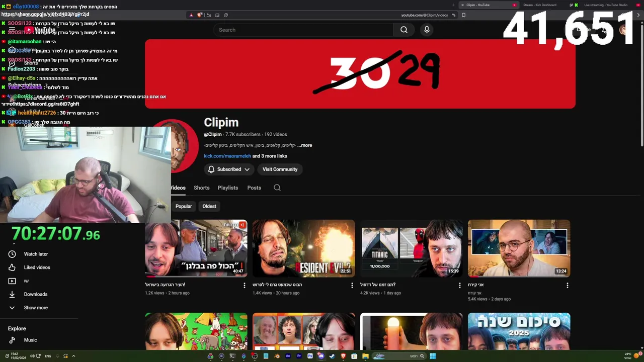Open kick.com/maorameleh channel link

pos(227,156)
